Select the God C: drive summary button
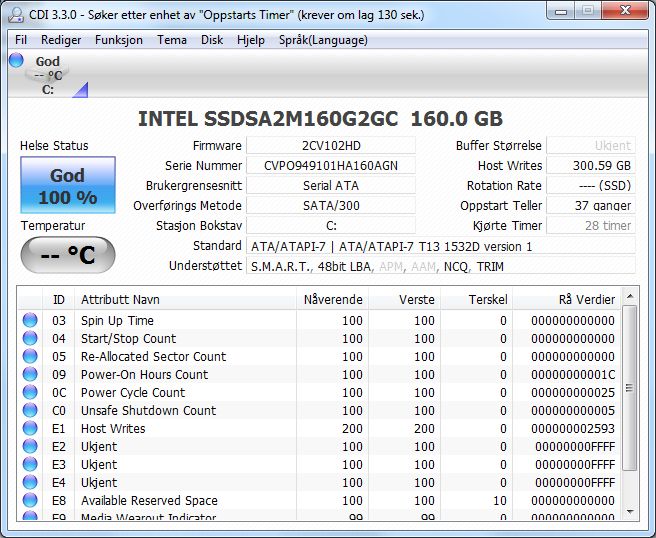The height and width of the screenshot is (538, 656). pyautogui.click(x=48, y=75)
